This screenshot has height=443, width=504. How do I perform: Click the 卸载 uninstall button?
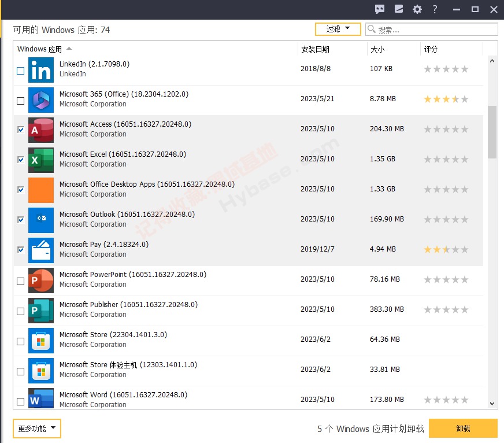463,429
